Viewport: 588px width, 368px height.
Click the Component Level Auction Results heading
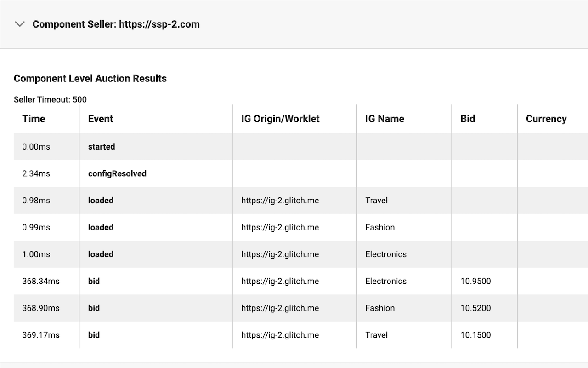coord(90,78)
